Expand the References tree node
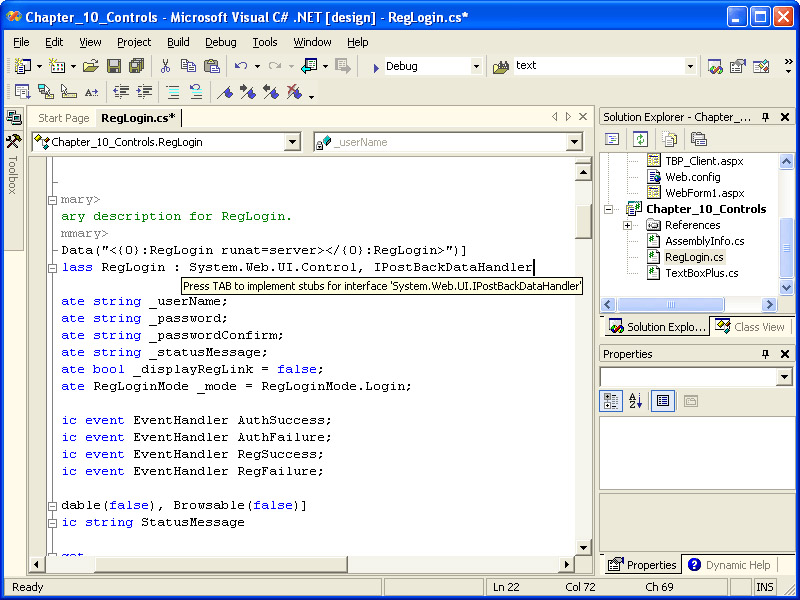This screenshot has width=800, height=600. [x=627, y=225]
